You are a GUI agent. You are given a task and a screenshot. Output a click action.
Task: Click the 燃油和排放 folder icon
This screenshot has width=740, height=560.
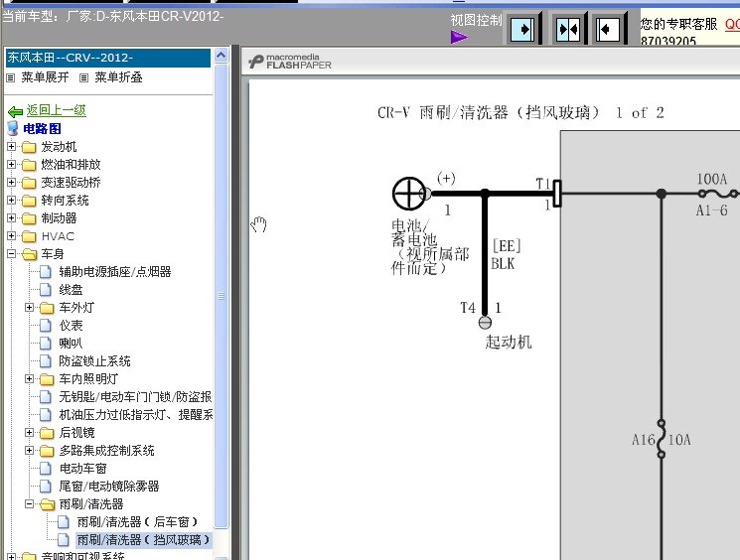tap(29, 165)
